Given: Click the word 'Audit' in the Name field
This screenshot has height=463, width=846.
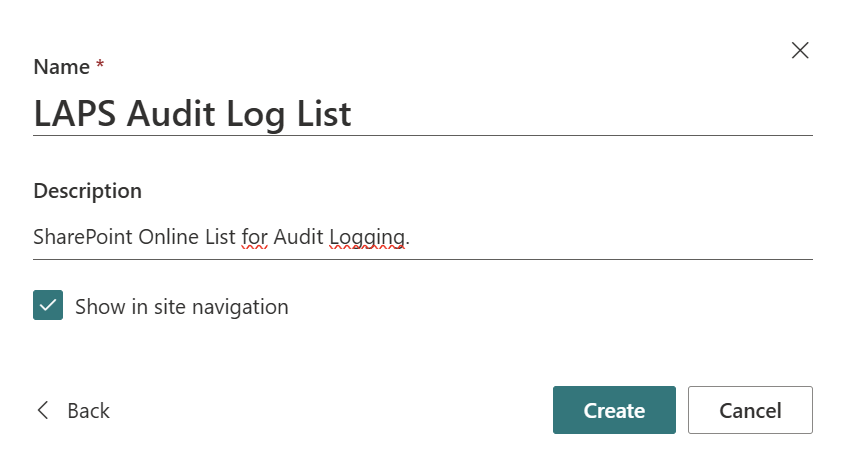Looking at the screenshot, I should click(x=170, y=113).
